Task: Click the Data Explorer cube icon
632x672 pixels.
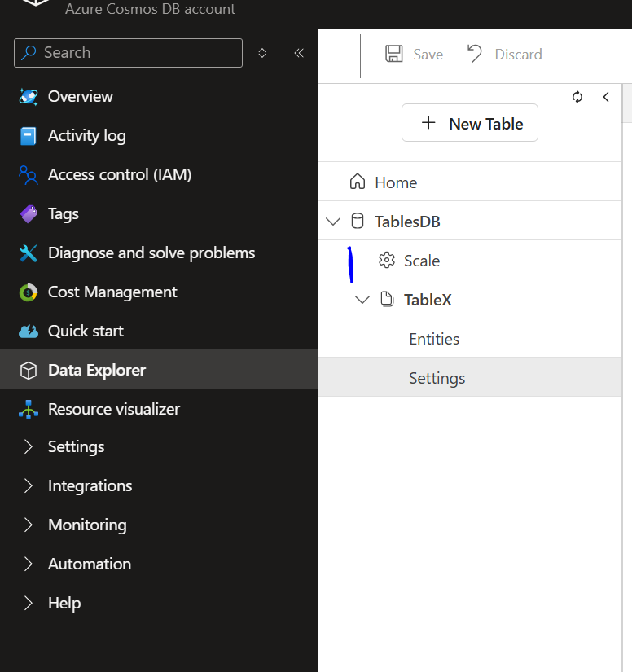Action: 29,371
